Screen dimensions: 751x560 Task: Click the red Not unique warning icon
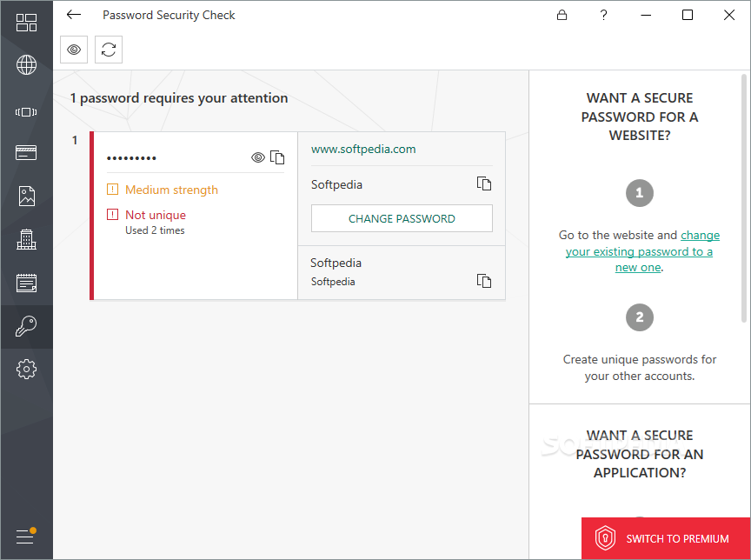(112, 214)
